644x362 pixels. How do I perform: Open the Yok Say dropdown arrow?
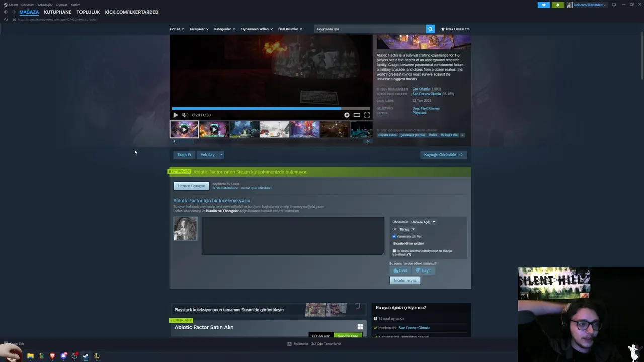(x=221, y=155)
